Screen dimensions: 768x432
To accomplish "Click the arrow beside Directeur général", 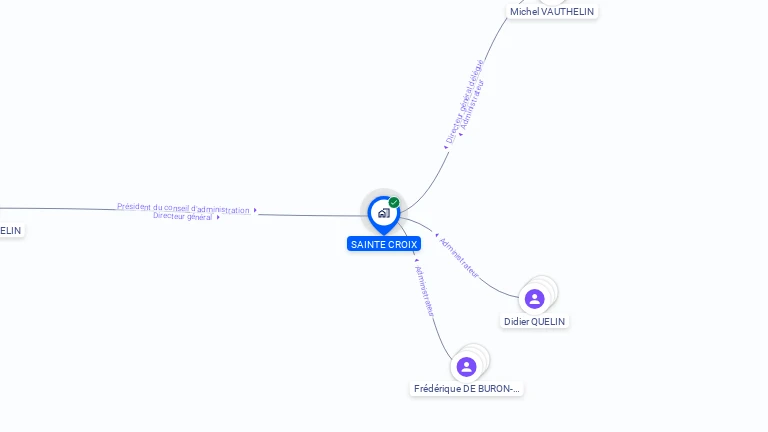I will click(218, 217).
